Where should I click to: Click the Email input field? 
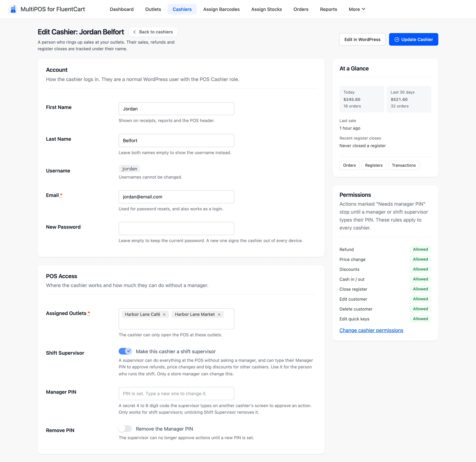click(x=177, y=197)
